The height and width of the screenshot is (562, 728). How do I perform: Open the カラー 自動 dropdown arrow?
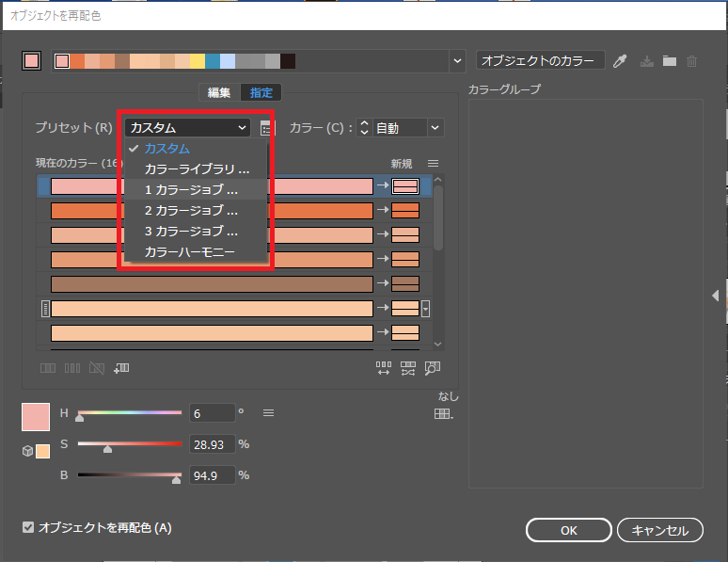click(x=435, y=128)
